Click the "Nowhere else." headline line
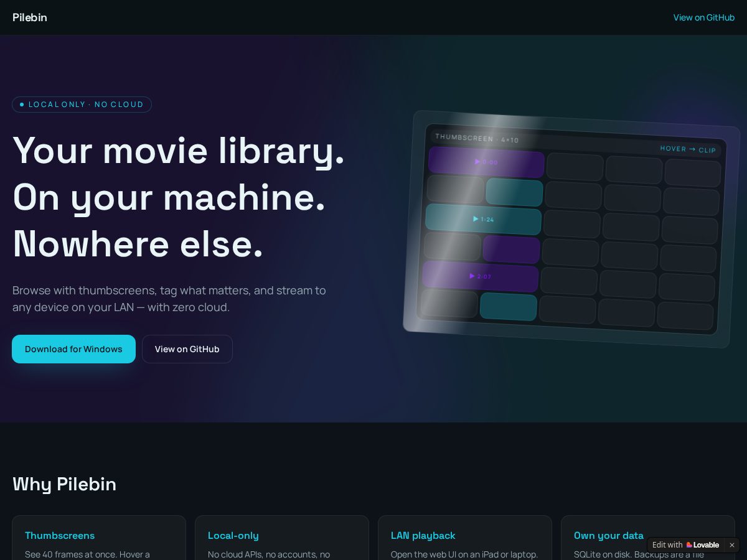 coord(138,244)
